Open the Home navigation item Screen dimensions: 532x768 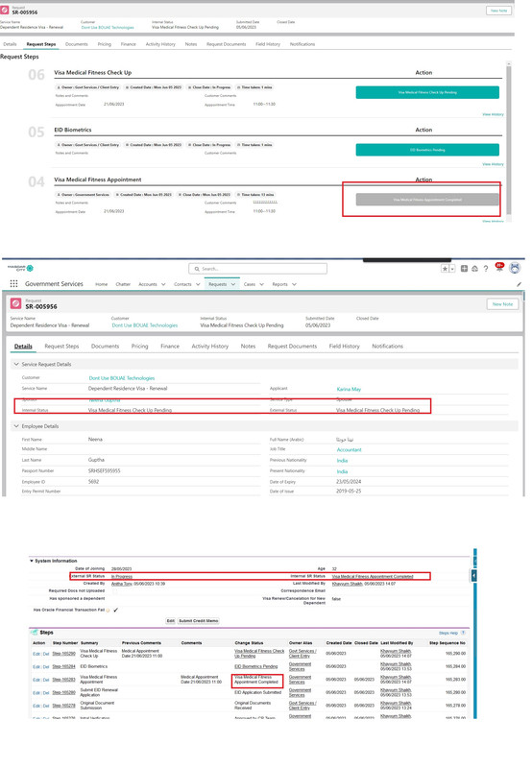tap(102, 284)
